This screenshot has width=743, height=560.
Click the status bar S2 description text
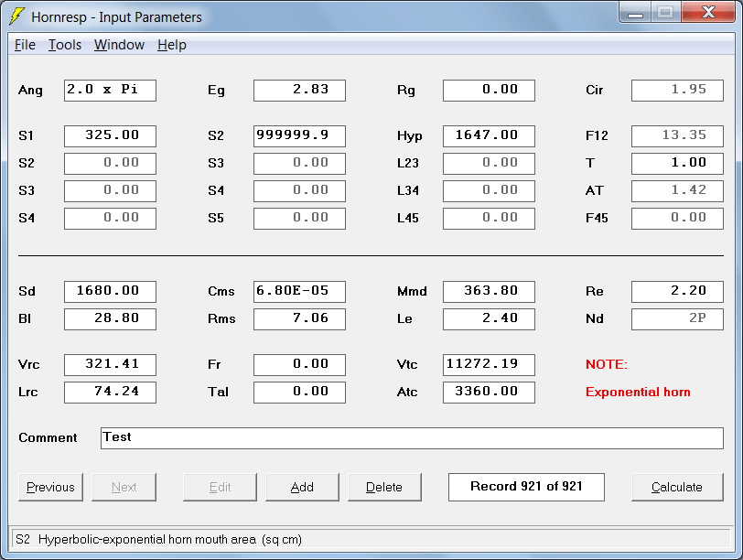(158, 540)
